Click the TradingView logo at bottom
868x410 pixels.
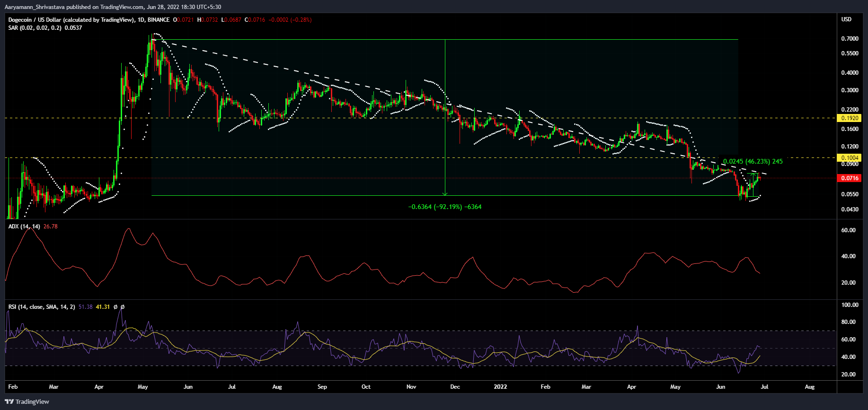tap(27, 401)
